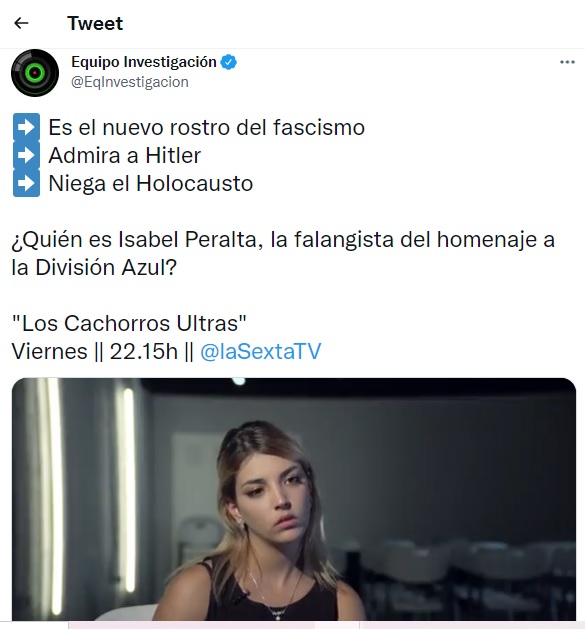Click the text "la División Azul?"

(94, 267)
